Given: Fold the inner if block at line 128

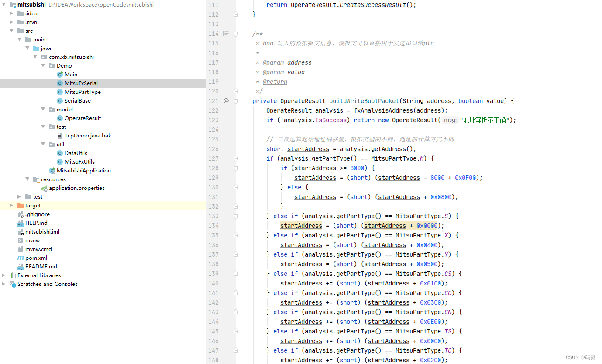Looking at the screenshot, I should pos(236,168).
